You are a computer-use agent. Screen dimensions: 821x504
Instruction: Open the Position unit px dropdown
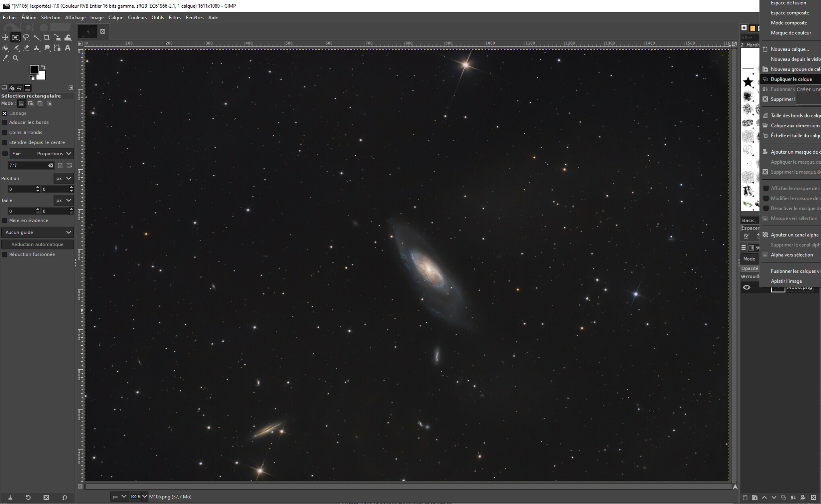[x=63, y=178]
